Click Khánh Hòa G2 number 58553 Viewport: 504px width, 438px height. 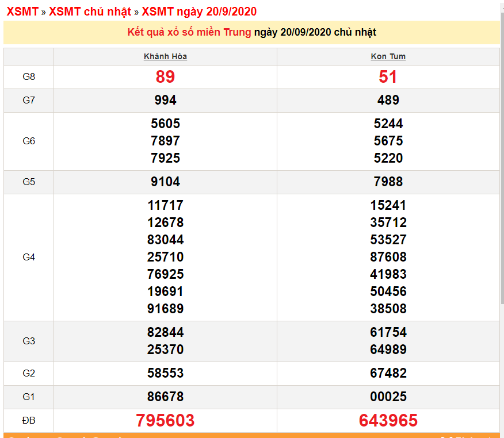tap(165, 372)
